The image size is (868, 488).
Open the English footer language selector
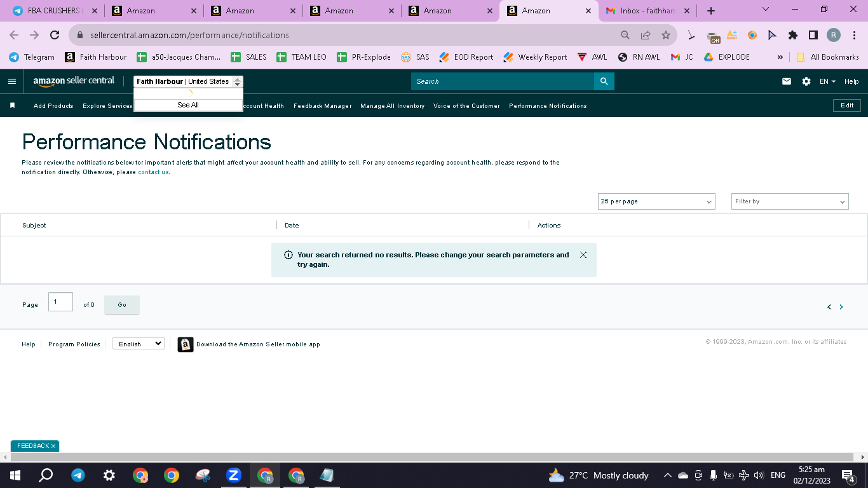(x=139, y=344)
